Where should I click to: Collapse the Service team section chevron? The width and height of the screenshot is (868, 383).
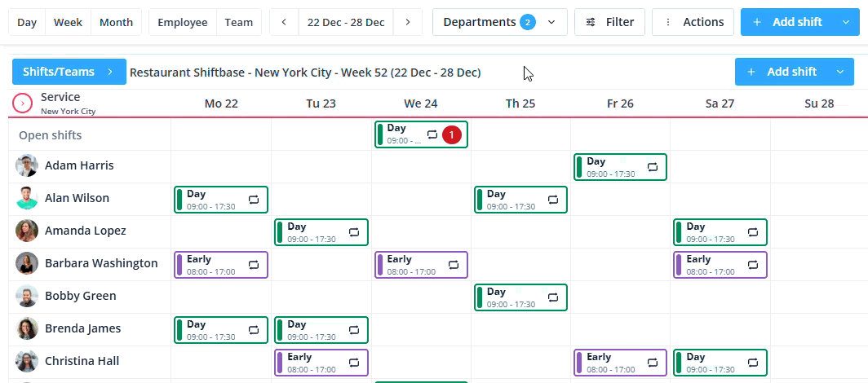tap(22, 103)
